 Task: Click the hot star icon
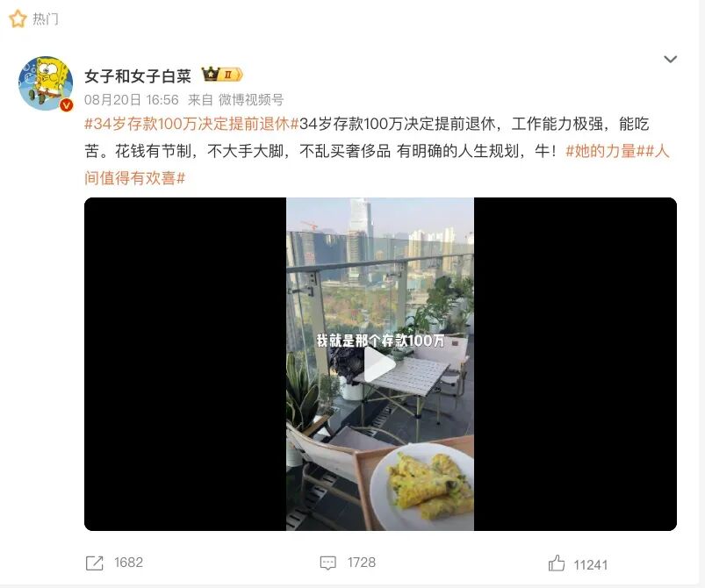tap(18, 19)
